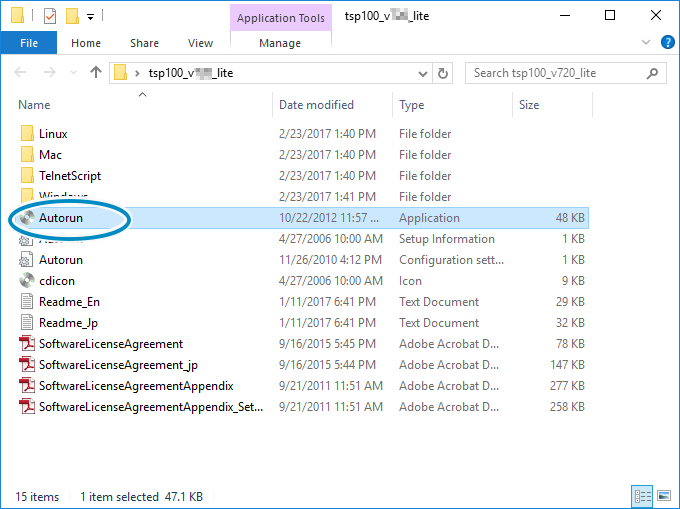The image size is (680, 509).
Task: Refresh the folder with the refresh icon
Action: click(x=444, y=73)
